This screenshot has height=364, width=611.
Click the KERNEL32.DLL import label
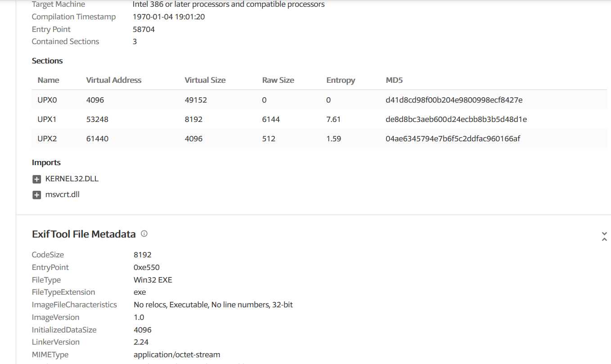(72, 179)
